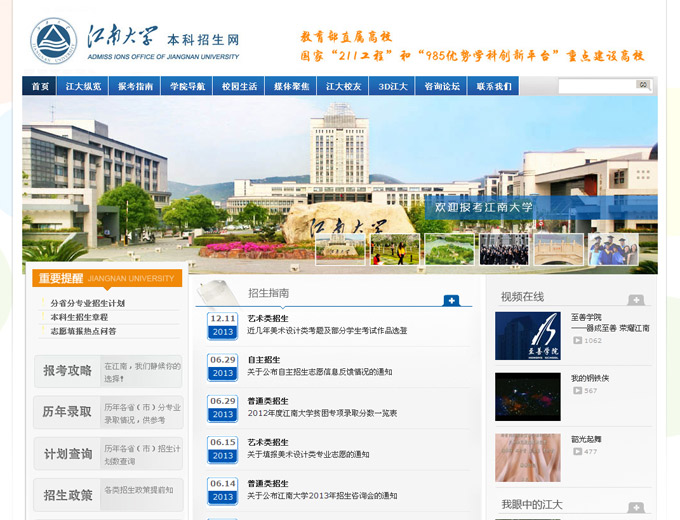Expand 视频在线 with the grey plus icon

point(636,300)
